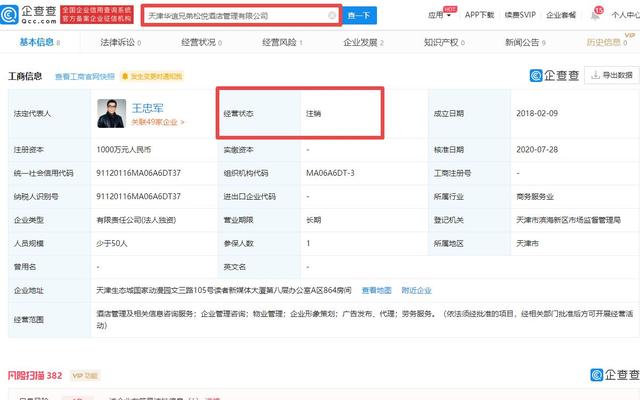Click the 企查查 Qcc.com logo
The width and height of the screenshot is (640, 400).
coord(29,15)
